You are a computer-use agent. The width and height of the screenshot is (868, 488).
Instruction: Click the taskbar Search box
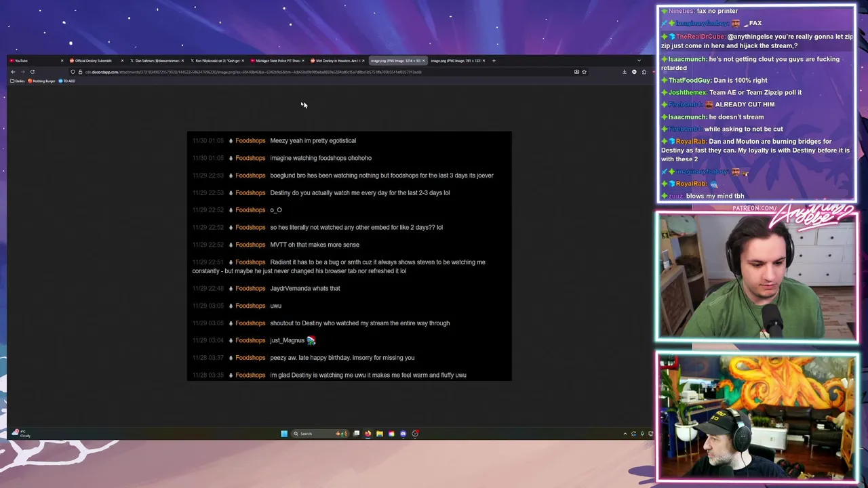(320, 434)
